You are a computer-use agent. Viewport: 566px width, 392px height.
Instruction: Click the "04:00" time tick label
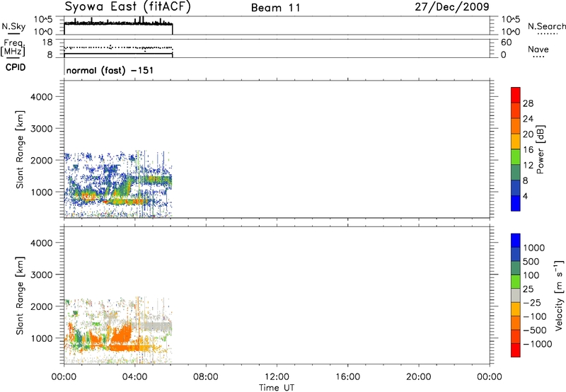click(134, 377)
